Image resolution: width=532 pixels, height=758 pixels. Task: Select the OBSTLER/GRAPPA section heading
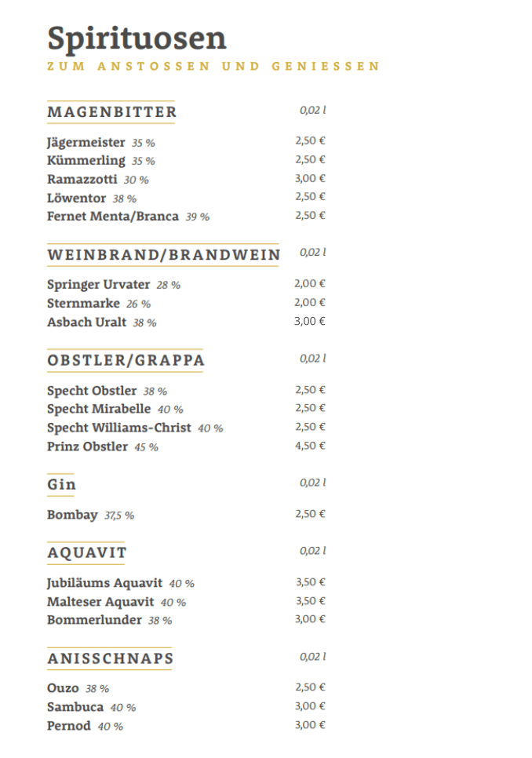pos(126,361)
